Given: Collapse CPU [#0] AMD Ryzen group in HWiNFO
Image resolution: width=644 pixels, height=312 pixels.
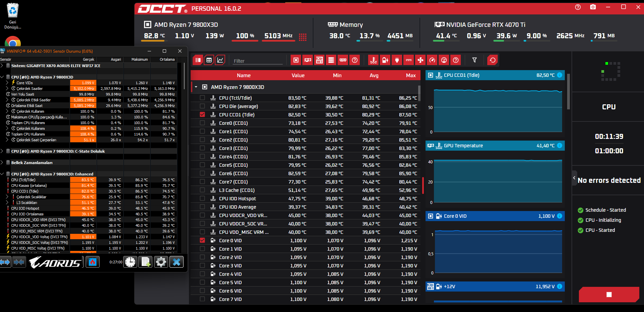Looking at the screenshot, I should [2, 77].
